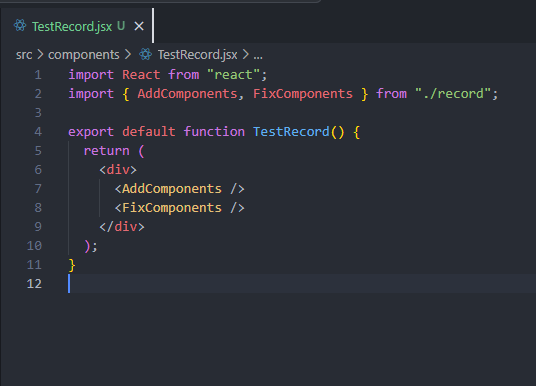The width and height of the screenshot is (536, 386).
Task: Click the import keyword on line 1
Action: [x=91, y=75]
